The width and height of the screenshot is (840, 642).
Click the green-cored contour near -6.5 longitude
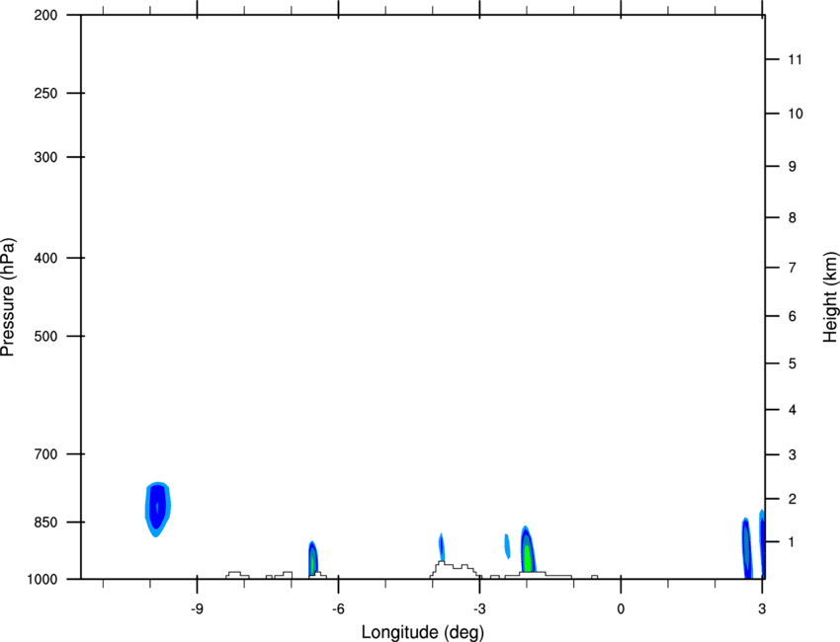pos(313,558)
